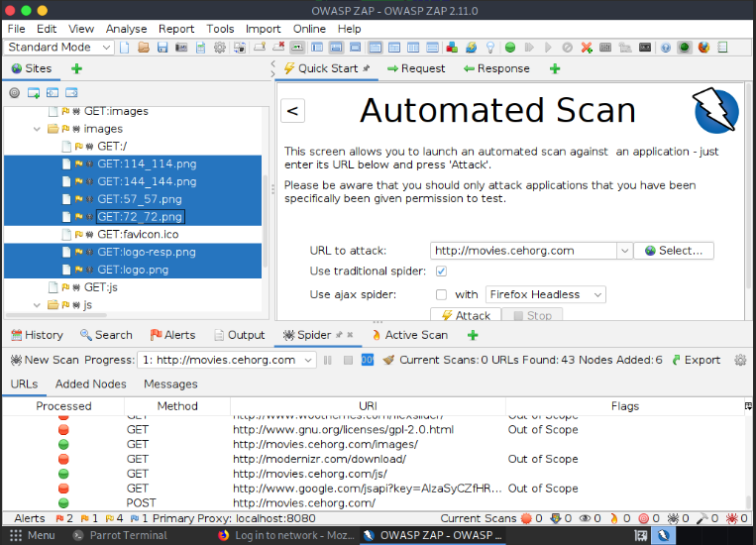The width and height of the screenshot is (756, 545).
Task: Click the New Session toolbar icon
Action: [125, 48]
